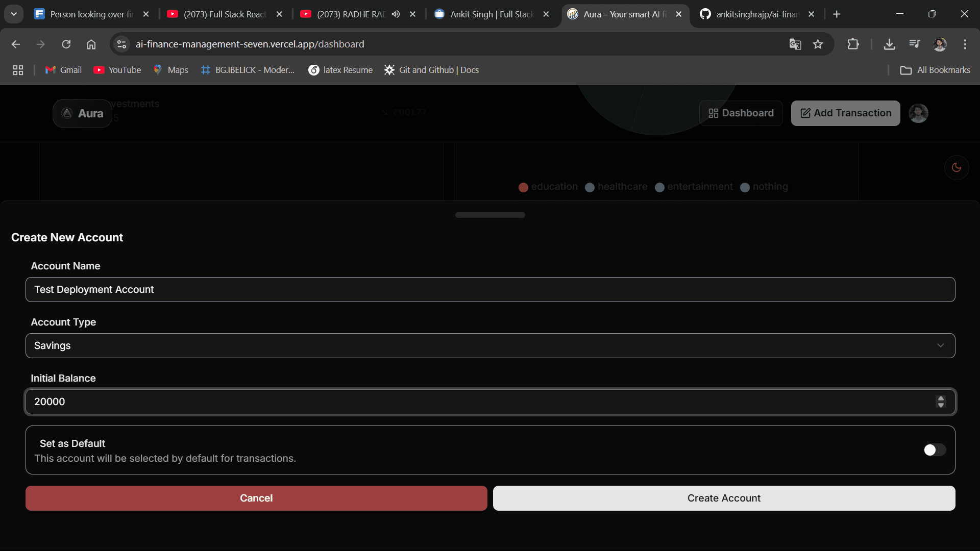Open the Account Type Savings dropdown
Viewport: 980px width, 551px height.
click(490, 346)
